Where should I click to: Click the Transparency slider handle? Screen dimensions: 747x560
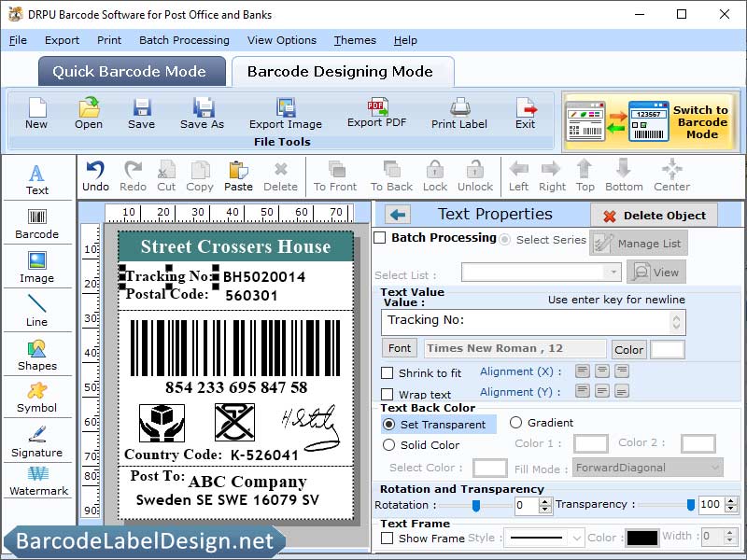click(x=690, y=505)
